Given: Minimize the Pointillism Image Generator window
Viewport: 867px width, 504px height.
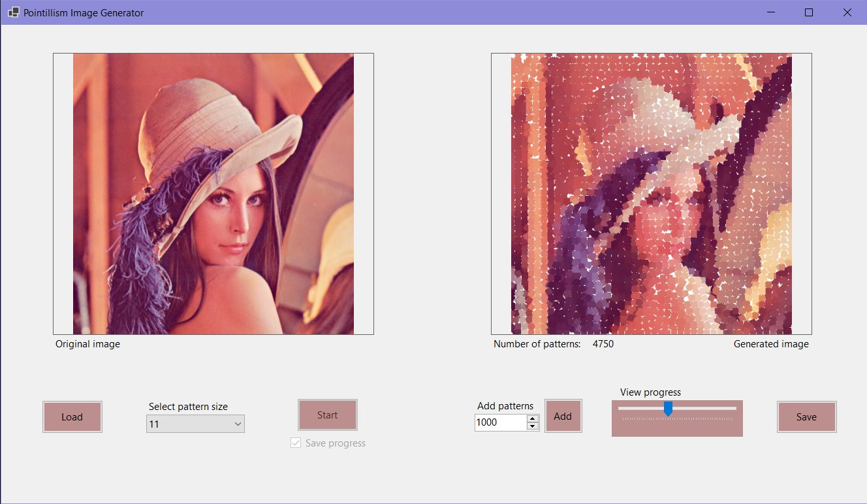Looking at the screenshot, I should (770, 12).
